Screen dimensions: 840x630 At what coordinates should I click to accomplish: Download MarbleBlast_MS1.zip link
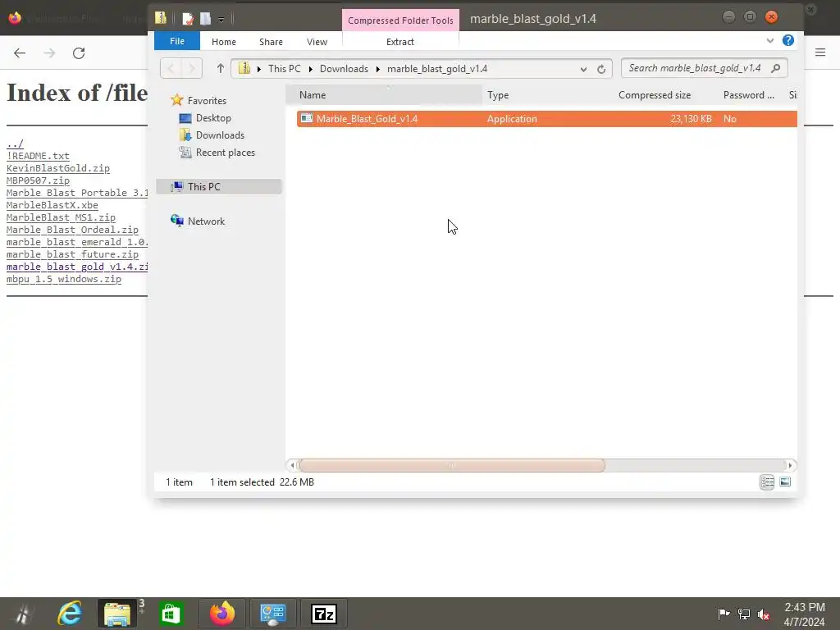click(61, 217)
